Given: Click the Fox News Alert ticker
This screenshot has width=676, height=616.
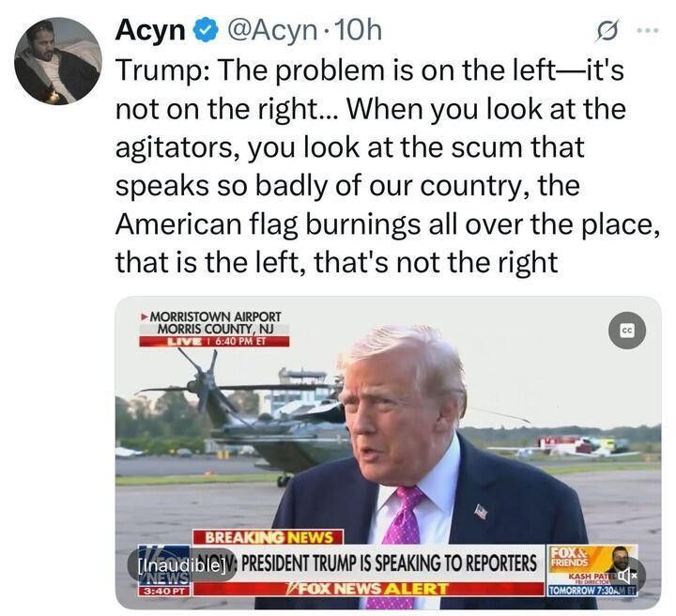Looking at the screenshot, I should [x=368, y=589].
